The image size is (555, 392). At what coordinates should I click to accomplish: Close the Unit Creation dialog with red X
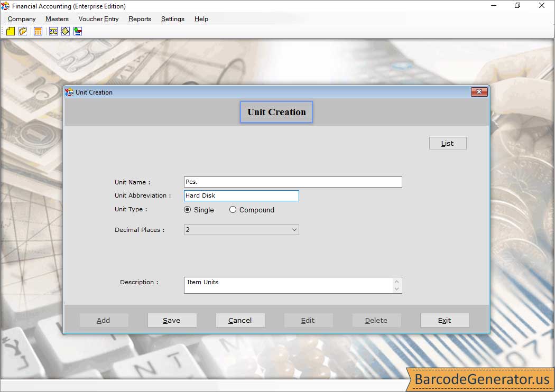pos(479,92)
